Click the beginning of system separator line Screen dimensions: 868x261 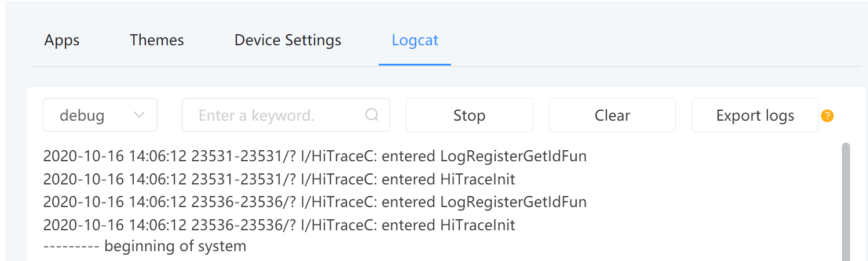click(x=145, y=246)
